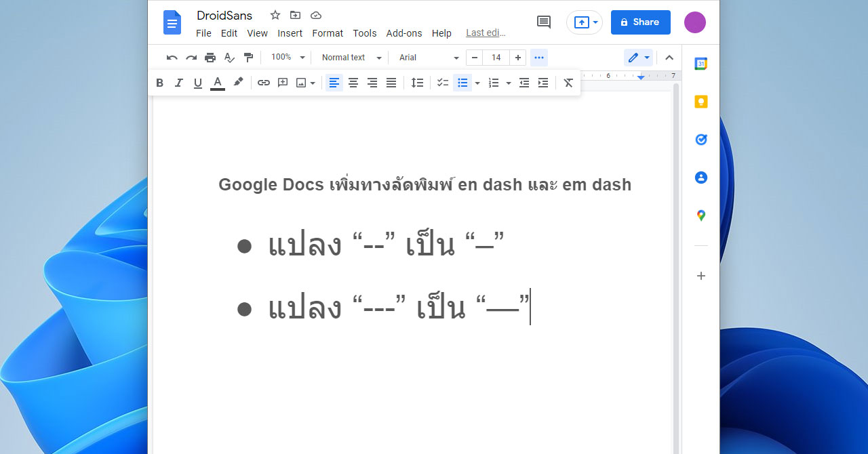Open the checklist tool
This screenshot has height=454, width=868.
click(x=443, y=83)
